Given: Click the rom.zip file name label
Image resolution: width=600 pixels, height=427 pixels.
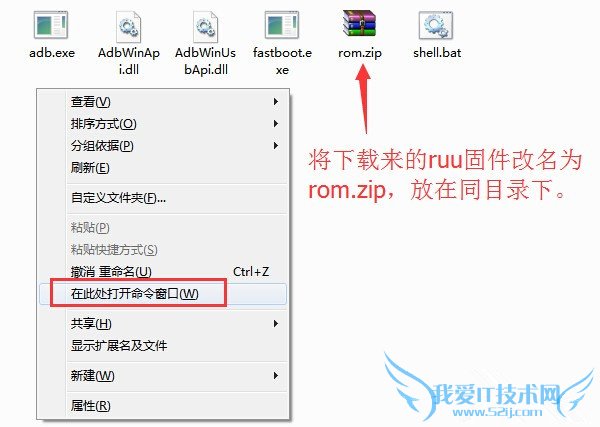Looking at the screenshot, I should (360, 52).
